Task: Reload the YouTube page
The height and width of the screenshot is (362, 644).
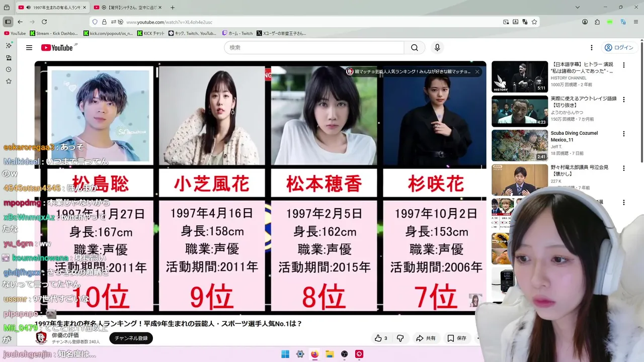Action: pyautogui.click(x=44, y=22)
